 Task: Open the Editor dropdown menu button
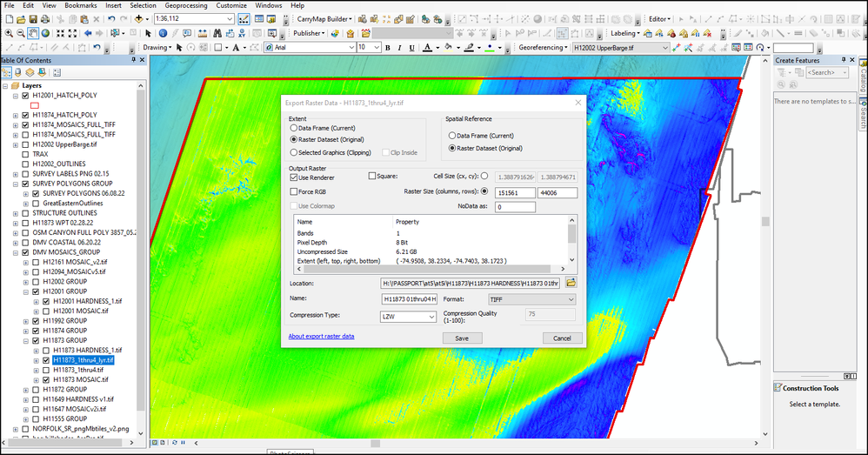click(659, 19)
